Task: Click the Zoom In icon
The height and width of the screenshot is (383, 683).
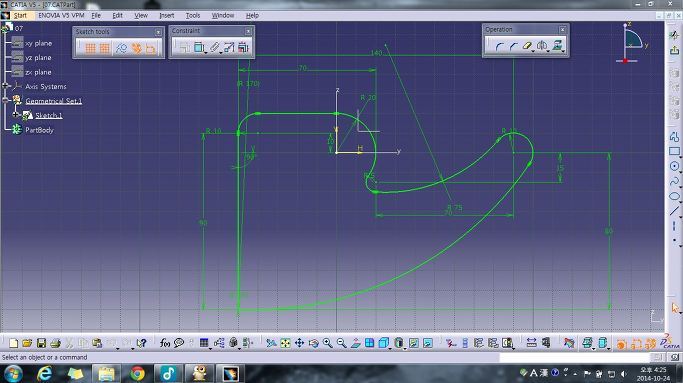Action: (328, 343)
